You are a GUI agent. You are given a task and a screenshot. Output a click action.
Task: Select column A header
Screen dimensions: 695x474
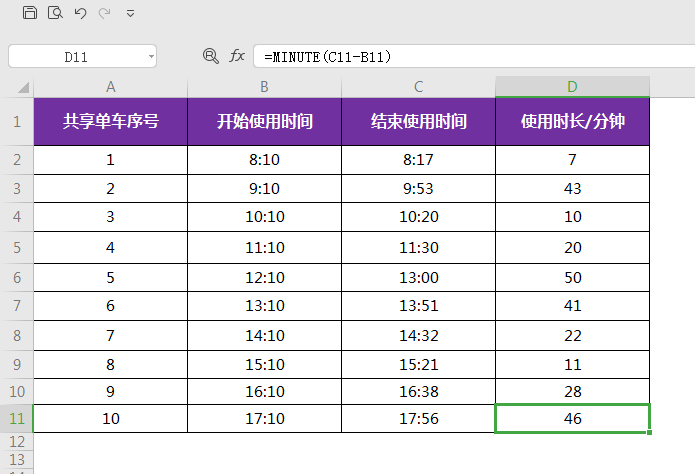click(x=110, y=87)
